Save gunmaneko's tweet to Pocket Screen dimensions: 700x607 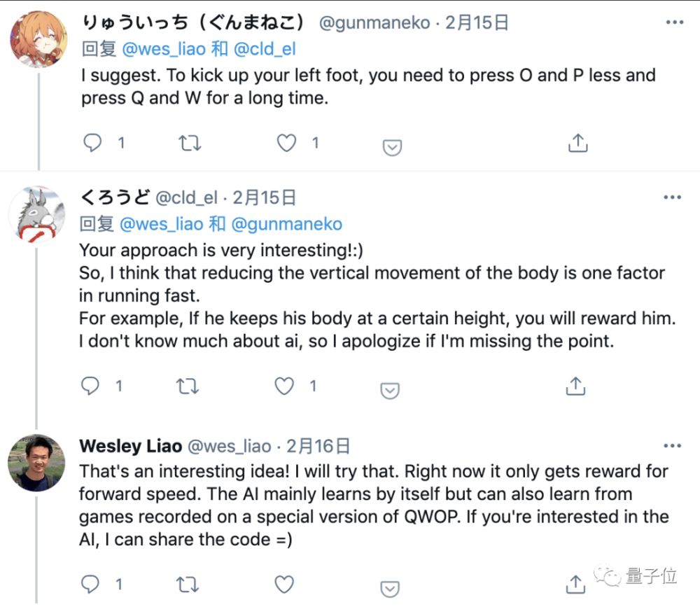pyautogui.click(x=392, y=147)
